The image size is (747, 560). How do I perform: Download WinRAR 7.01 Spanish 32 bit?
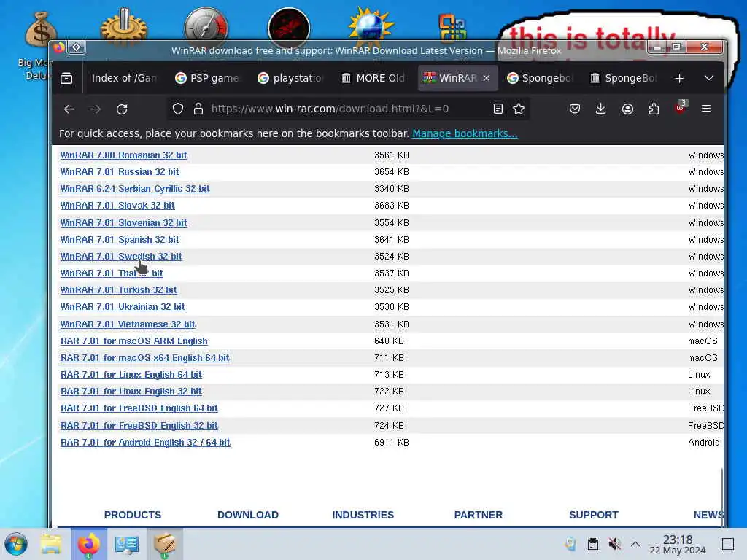tap(120, 239)
